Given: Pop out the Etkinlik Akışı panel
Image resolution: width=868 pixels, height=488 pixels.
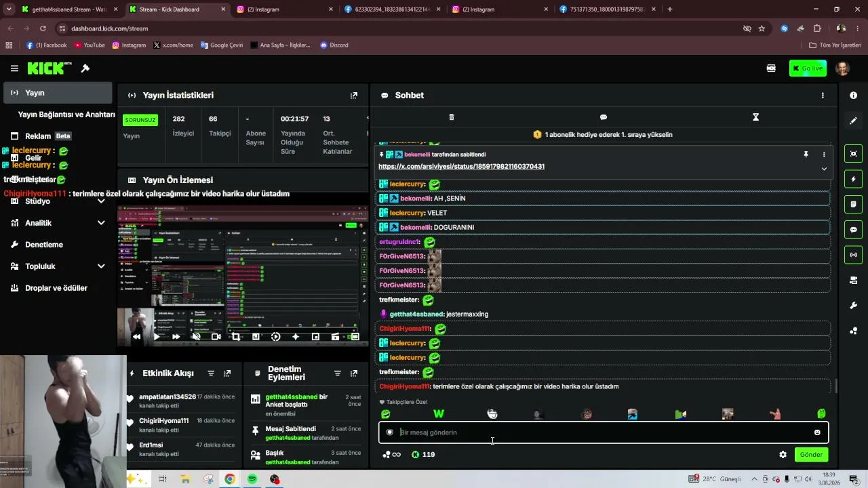Looking at the screenshot, I should [x=227, y=373].
